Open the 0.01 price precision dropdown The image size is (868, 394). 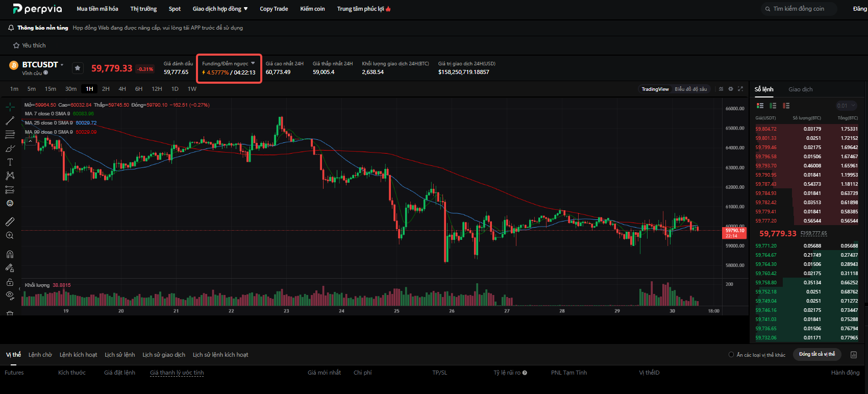coord(846,106)
